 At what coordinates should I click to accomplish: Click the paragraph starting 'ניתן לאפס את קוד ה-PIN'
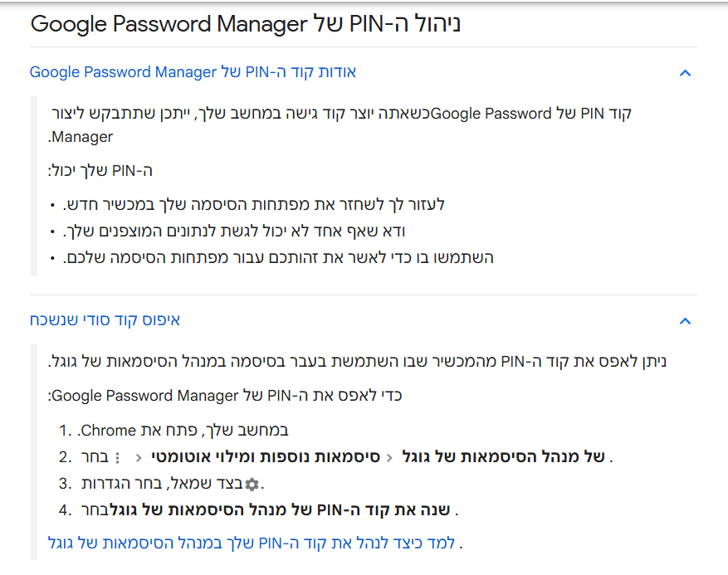357,362
